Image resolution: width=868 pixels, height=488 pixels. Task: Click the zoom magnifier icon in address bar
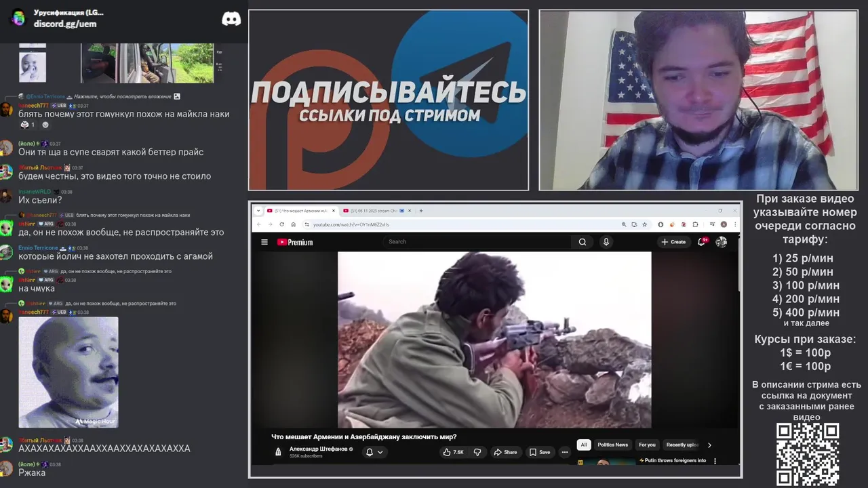pos(624,224)
